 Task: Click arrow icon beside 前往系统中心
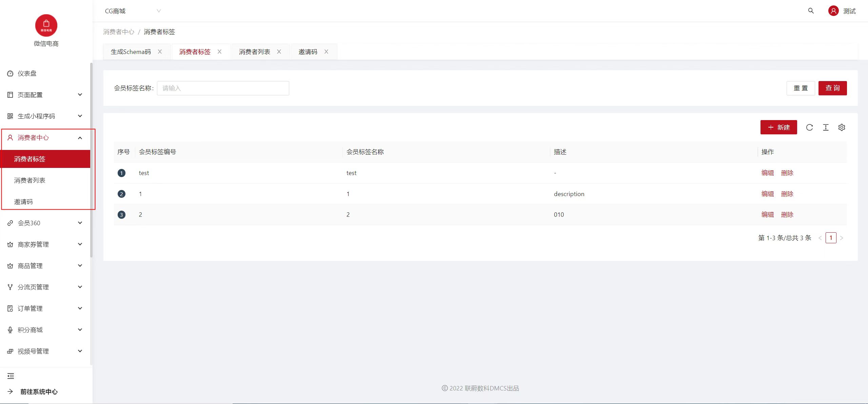pos(10,391)
